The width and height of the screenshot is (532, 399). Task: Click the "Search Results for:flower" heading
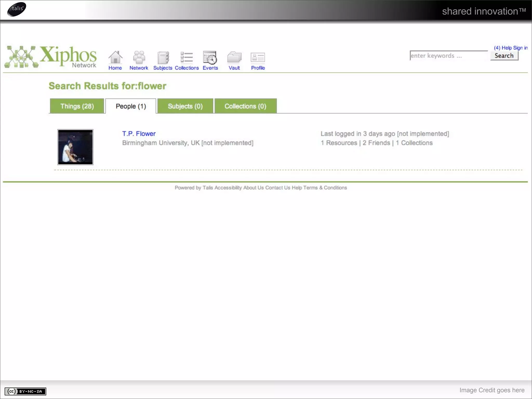click(x=108, y=86)
